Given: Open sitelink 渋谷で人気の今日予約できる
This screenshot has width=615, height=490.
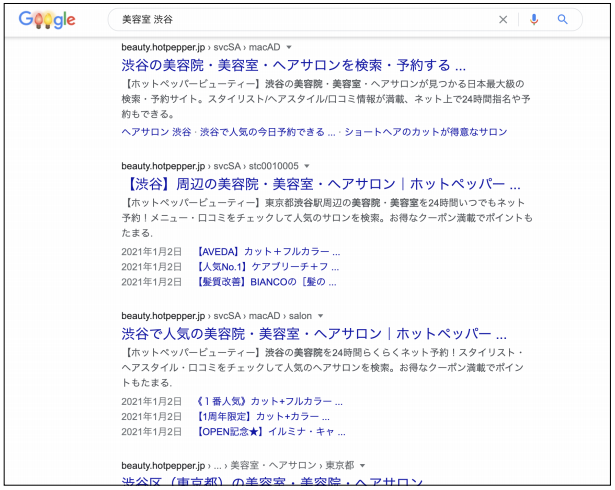Looking at the screenshot, I should 267,132.
